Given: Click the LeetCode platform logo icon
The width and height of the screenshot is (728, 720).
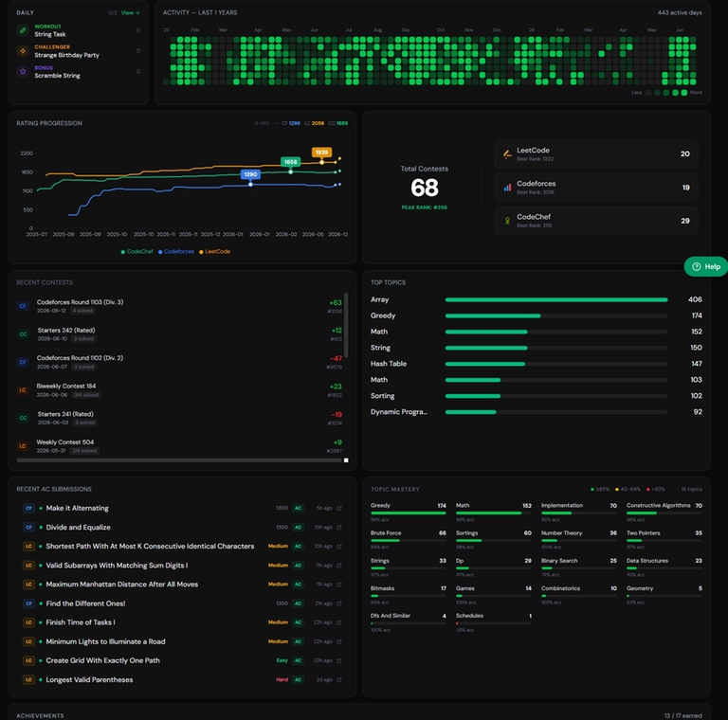Looking at the screenshot, I should click(x=507, y=154).
